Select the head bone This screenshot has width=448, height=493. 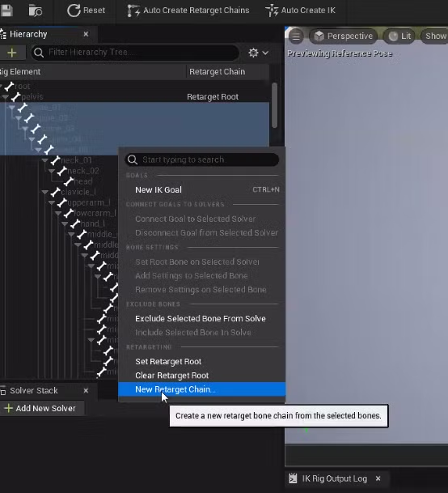[x=83, y=181]
